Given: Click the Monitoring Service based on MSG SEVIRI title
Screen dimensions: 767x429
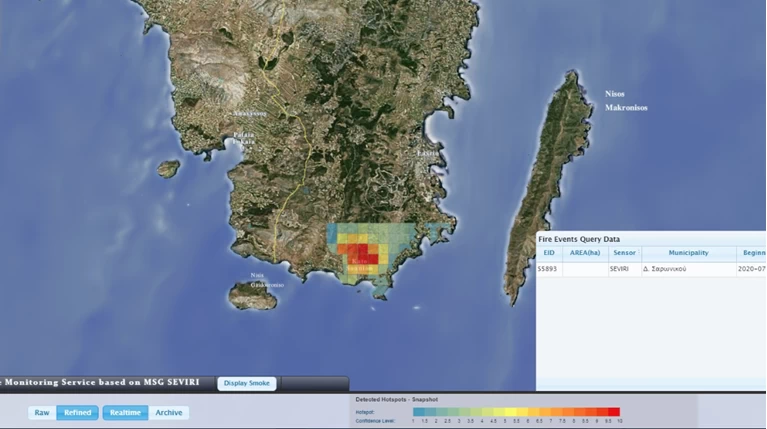Looking at the screenshot, I should point(102,383).
